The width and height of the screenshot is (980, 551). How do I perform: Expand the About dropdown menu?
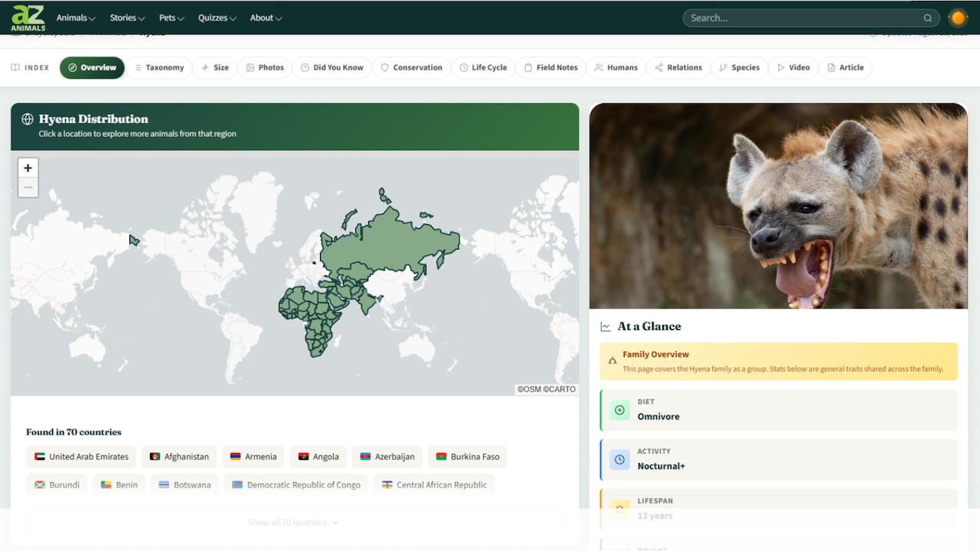(266, 18)
